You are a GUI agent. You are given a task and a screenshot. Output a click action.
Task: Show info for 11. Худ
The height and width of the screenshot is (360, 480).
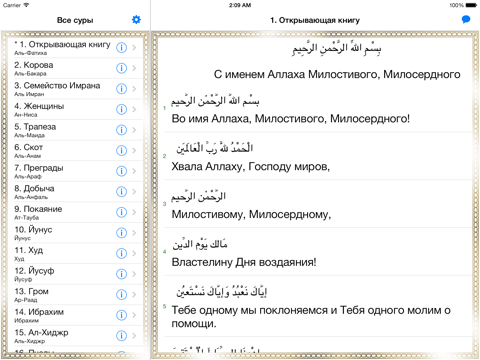click(121, 253)
